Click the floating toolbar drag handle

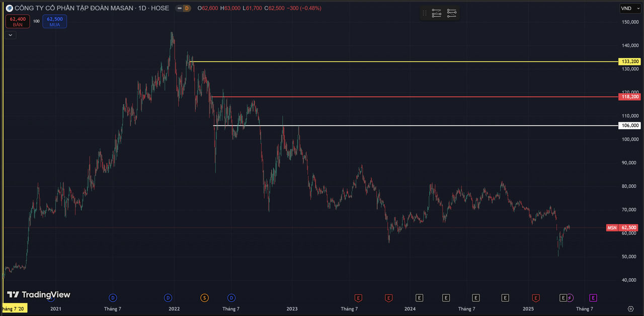[425, 13]
